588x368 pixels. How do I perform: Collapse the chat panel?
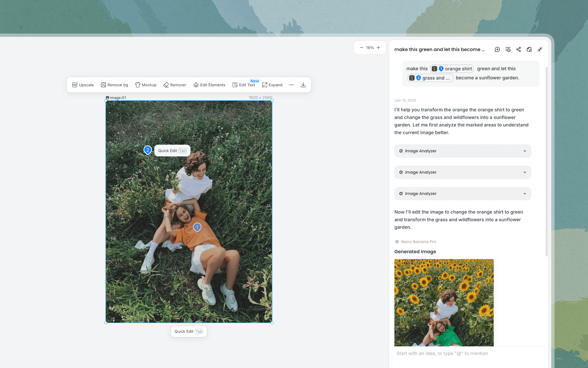click(540, 49)
